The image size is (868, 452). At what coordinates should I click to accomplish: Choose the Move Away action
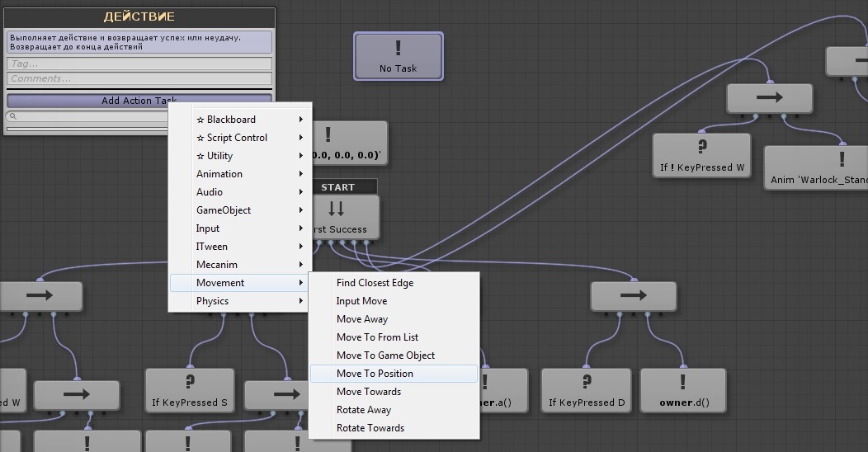(394, 319)
